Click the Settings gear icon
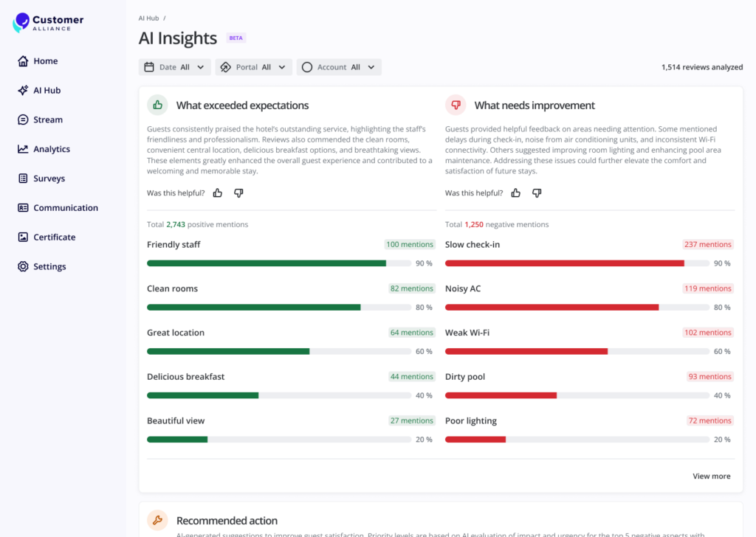 coord(23,267)
